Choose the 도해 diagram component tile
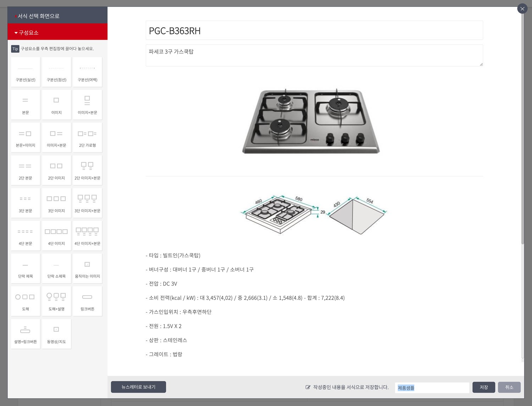The image size is (532, 406). pyautogui.click(x=26, y=301)
